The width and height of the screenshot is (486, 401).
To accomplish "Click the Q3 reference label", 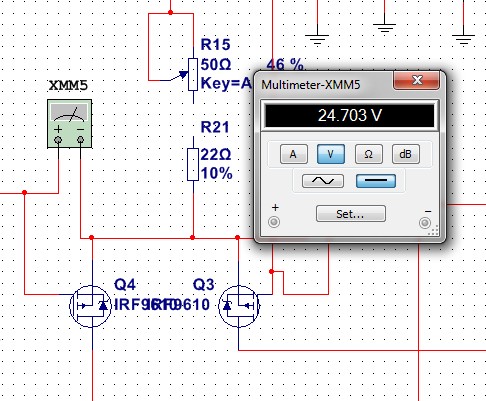I will 203,285.
